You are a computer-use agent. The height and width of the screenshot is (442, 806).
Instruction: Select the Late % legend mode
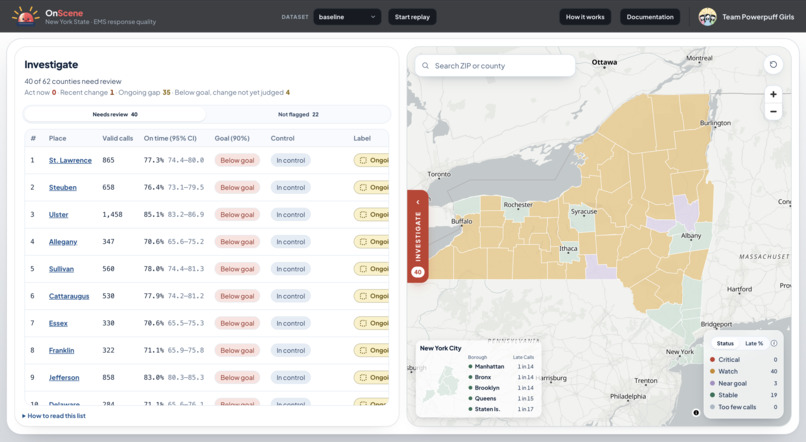point(754,343)
